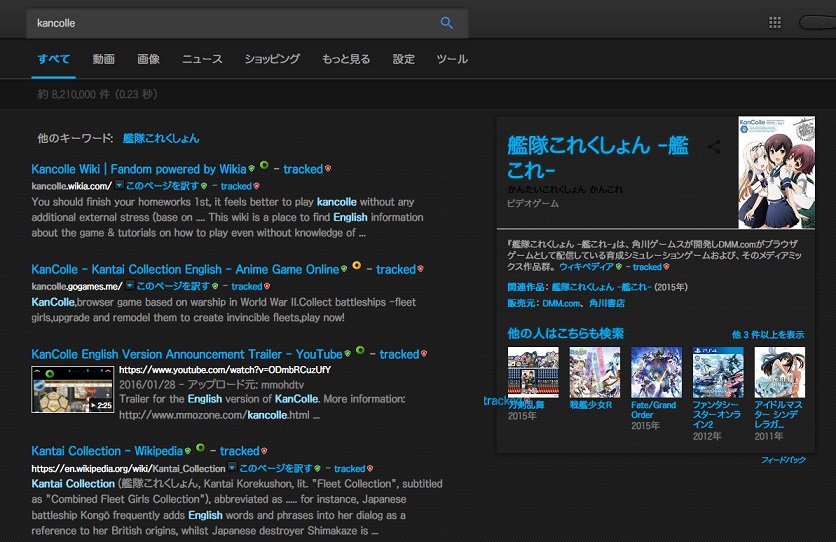
Task: Switch to the ショッピング tab
Action: [x=272, y=59]
